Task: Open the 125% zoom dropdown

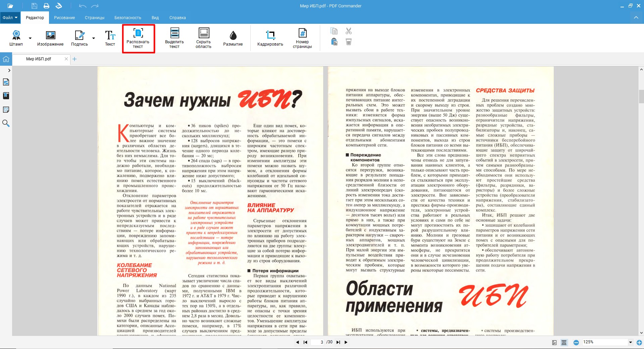Action: coord(630,342)
